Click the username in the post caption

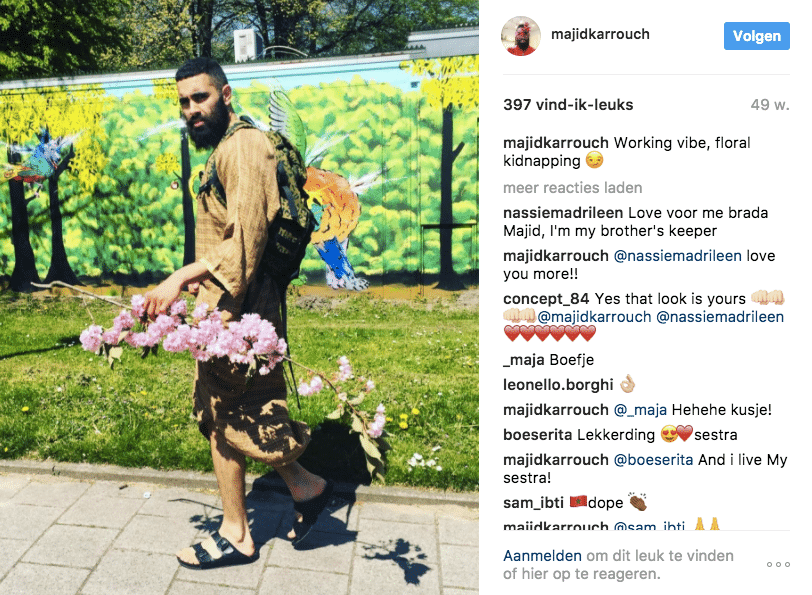point(556,143)
